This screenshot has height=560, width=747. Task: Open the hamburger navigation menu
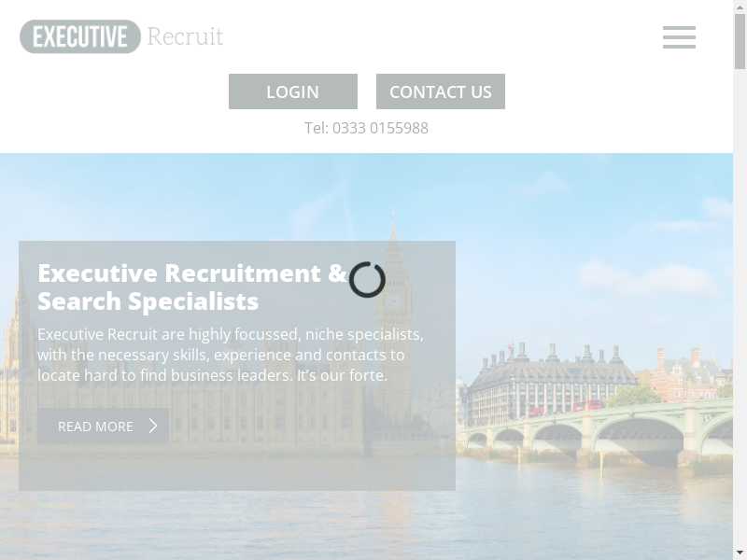tap(679, 37)
